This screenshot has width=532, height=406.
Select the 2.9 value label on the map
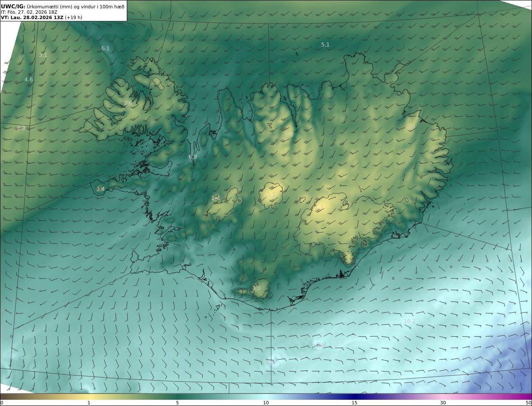(21, 127)
